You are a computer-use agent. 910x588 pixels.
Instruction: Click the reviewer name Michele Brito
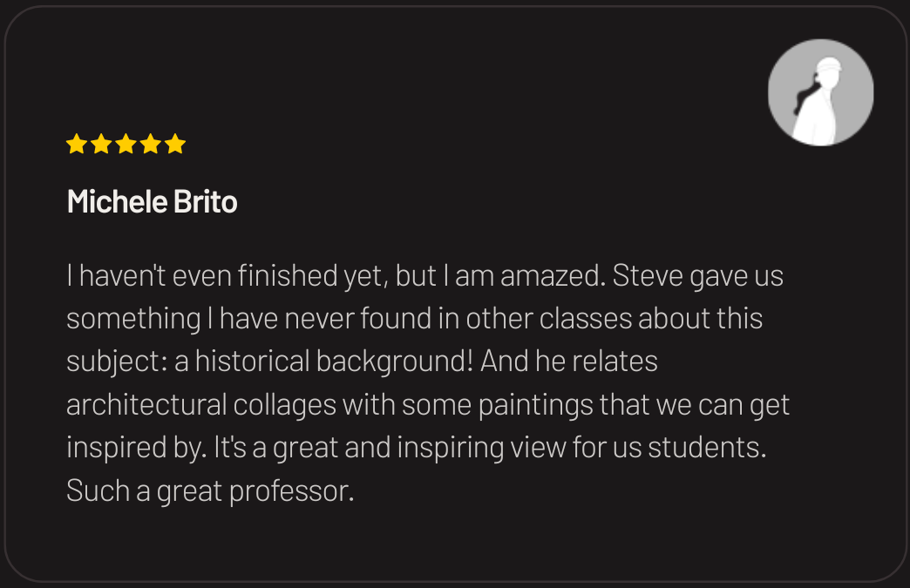[x=152, y=202]
